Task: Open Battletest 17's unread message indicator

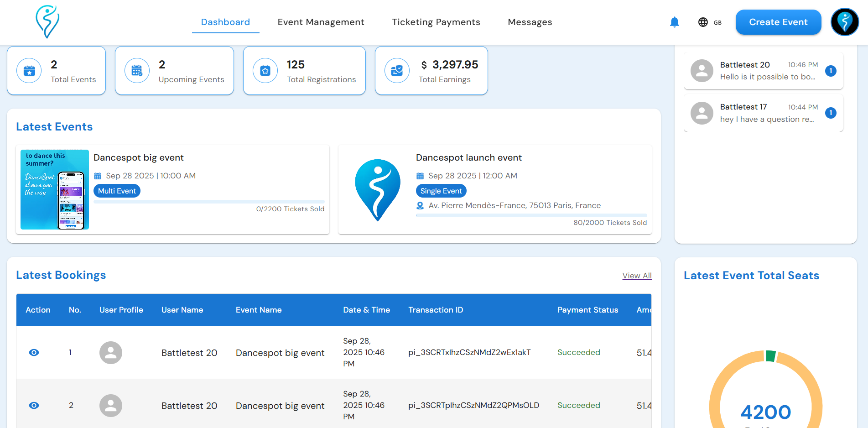Action: (x=831, y=113)
